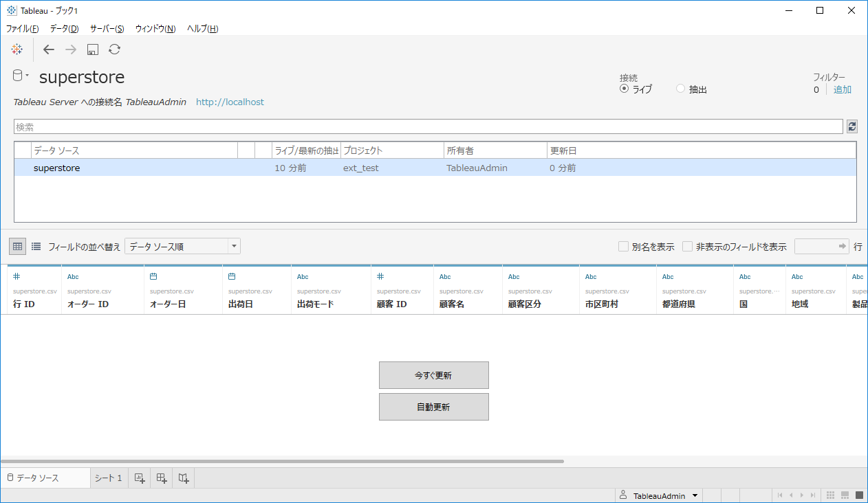
Task: Add a new worksheet icon
Action: (140, 478)
